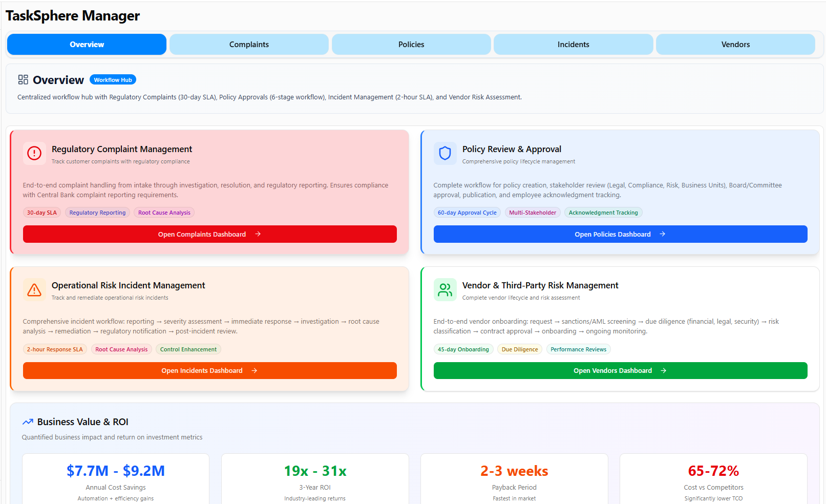The width and height of the screenshot is (826, 504).
Task: Click the grid icon beside Overview heading
Action: pos(23,80)
